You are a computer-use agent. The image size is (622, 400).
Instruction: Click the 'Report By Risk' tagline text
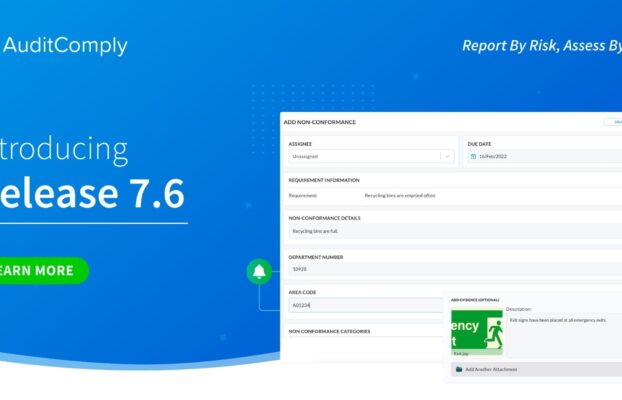(509, 46)
